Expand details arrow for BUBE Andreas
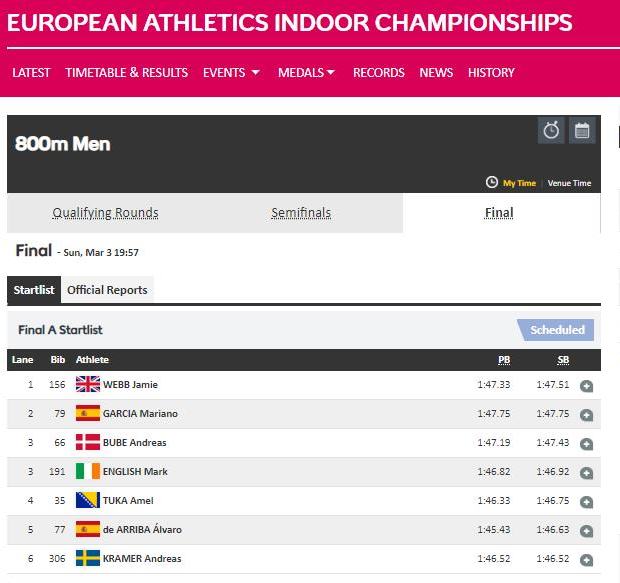This screenshot has height=583, width=620. tap(586, 444)
